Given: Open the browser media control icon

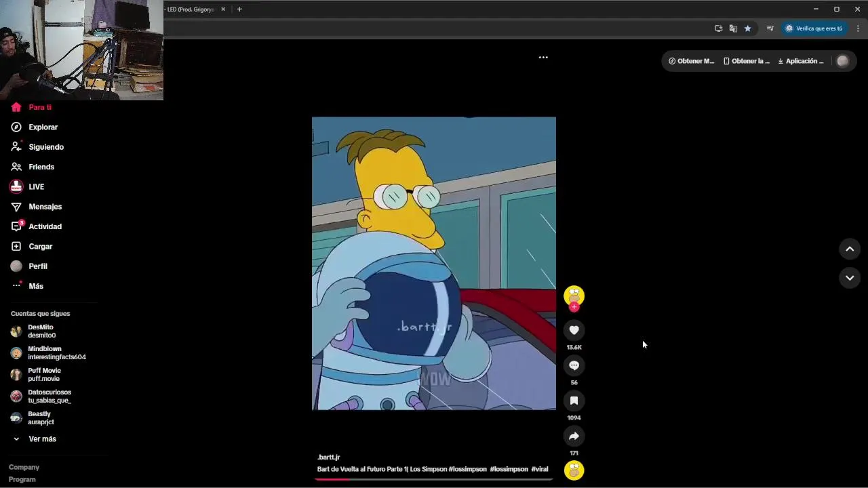Looking at the screenshot, I should pyautogui.click(x=770, y=28).
